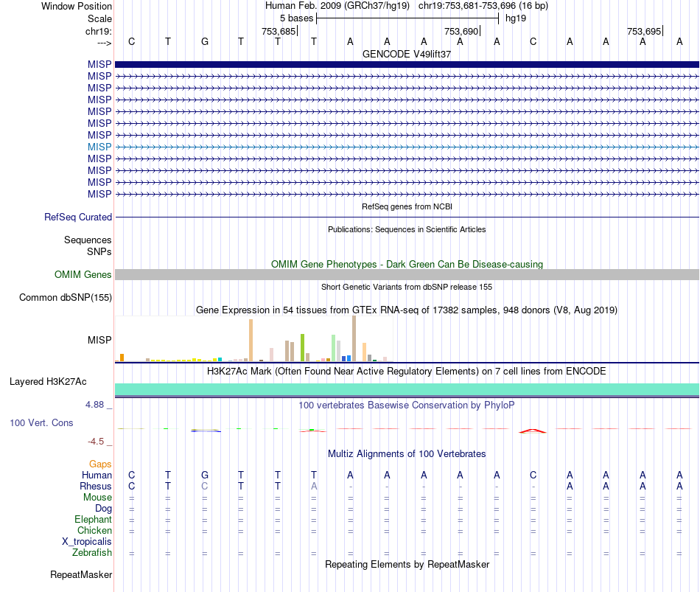Image resolution: width=700 pixels, height=592 pixels.
Task: Click the red PhyloP peak under base C
Action: (533, 431)
